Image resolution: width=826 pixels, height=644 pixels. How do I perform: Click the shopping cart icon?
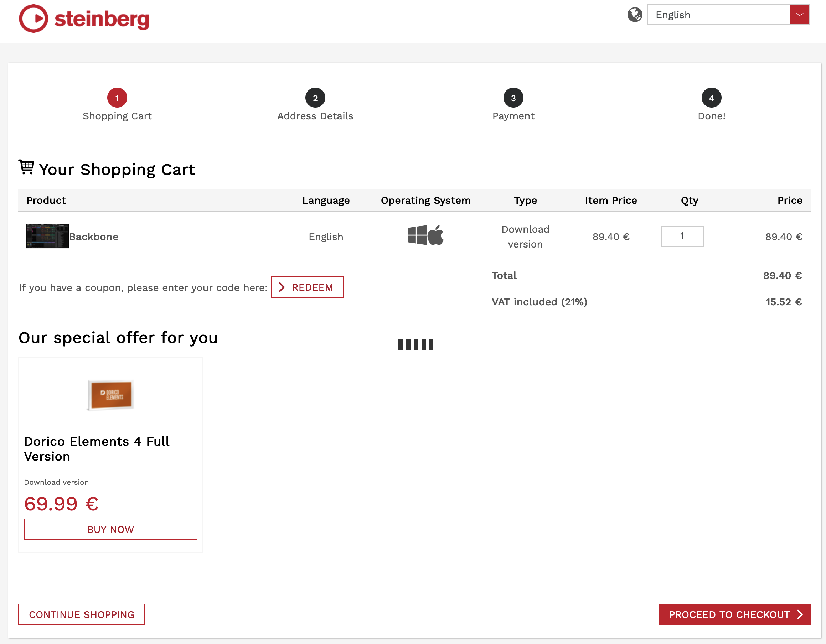(x=26, y=167)
